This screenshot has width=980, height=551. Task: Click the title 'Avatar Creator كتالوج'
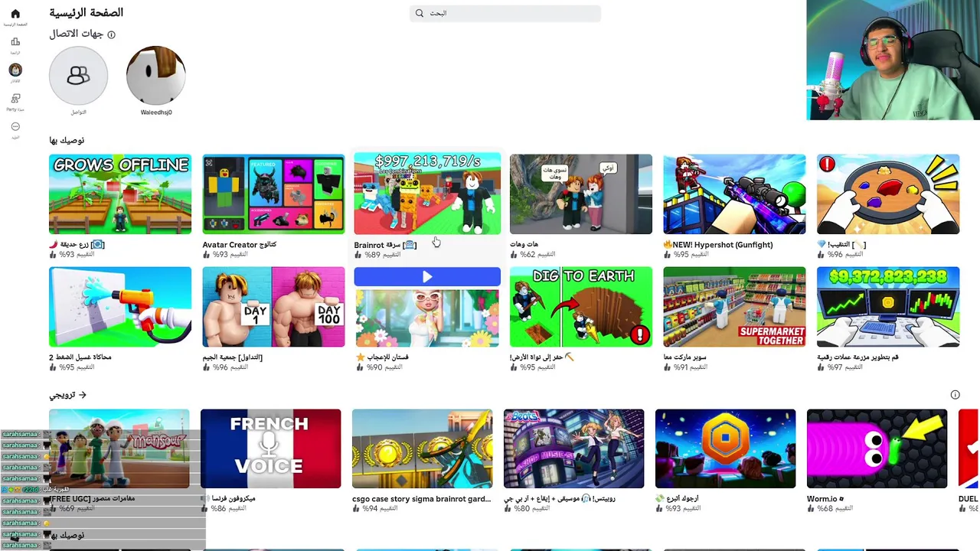[x=239, y=245]
